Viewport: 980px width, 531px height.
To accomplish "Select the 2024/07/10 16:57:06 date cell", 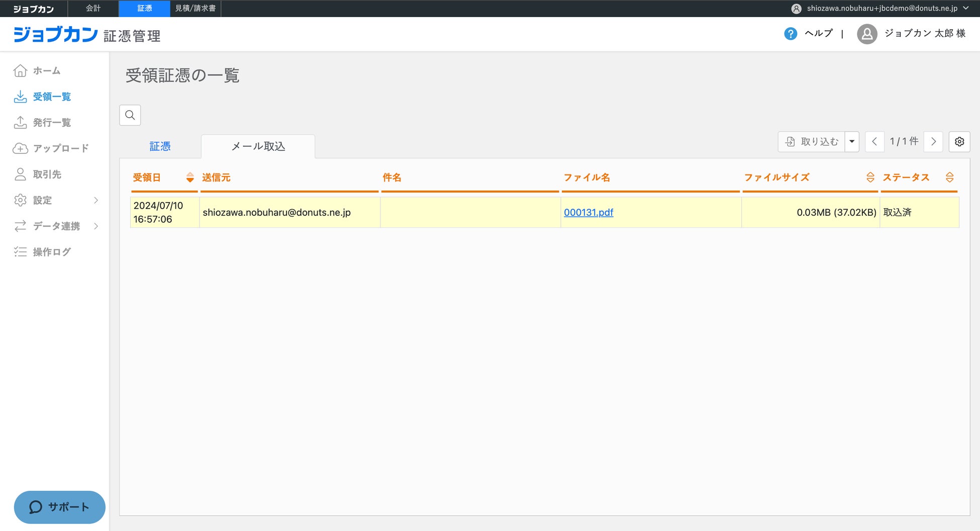I will (165, 212).
